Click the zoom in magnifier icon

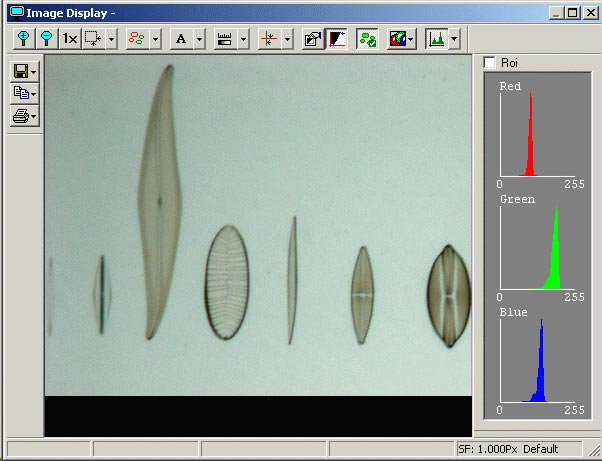(24, 39)
